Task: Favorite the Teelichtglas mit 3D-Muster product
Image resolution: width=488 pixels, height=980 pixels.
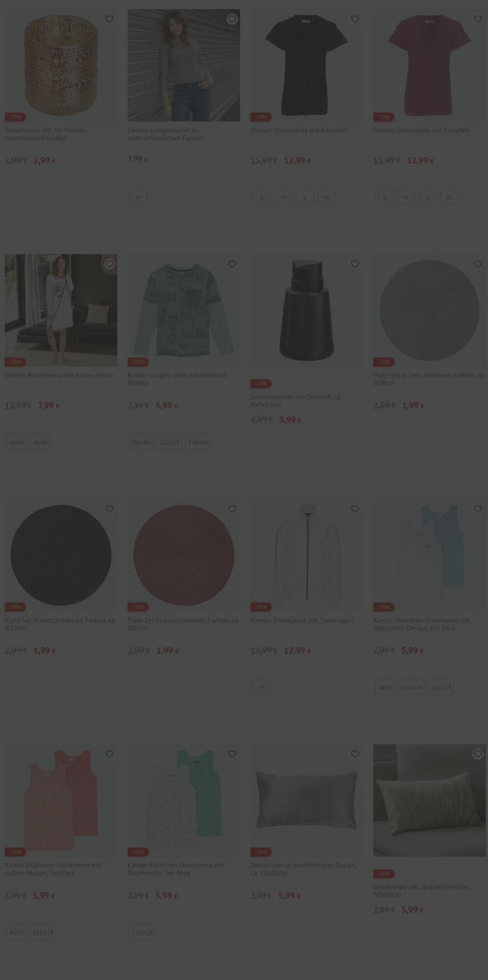Action: click(x=109, y=19)
